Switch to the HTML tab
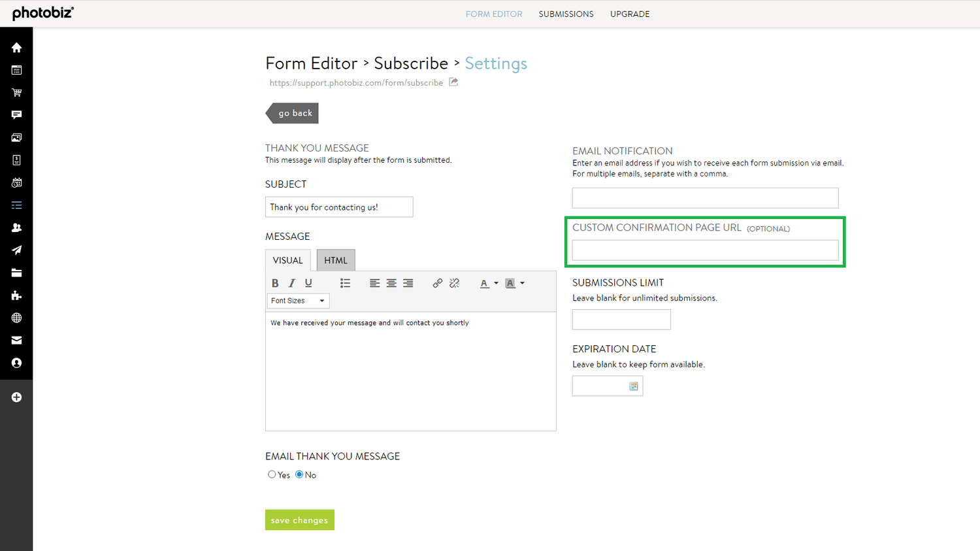Viewport: 980px width, 551px height. point(335,259)
